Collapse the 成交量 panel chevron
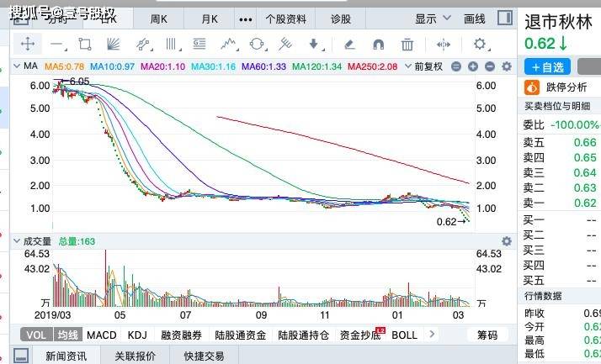This screenshot has width=601, height=364. 17,241
